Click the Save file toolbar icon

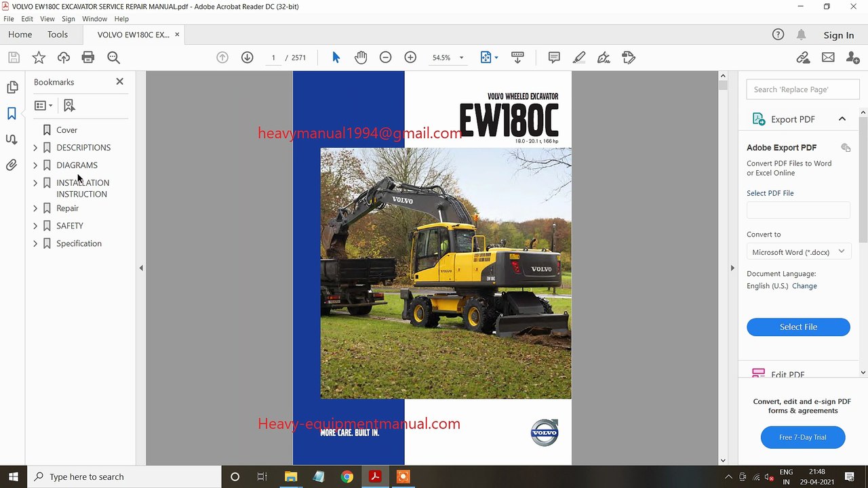14,58
